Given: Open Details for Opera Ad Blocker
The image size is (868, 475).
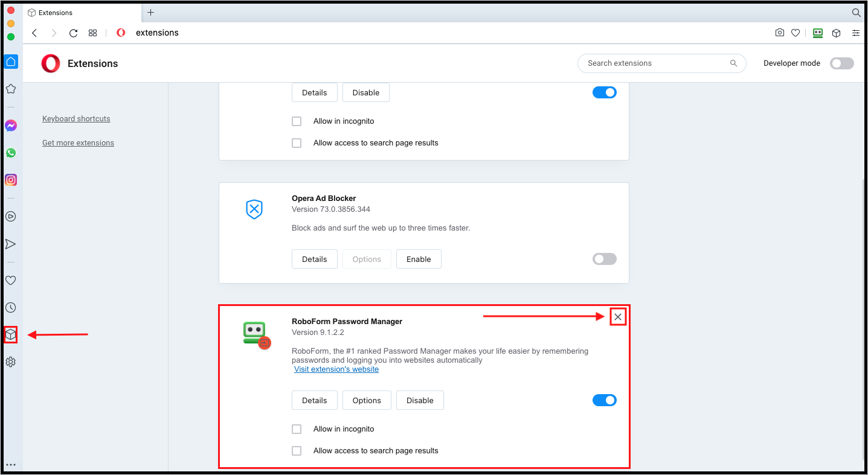Looking at the screenshot, I should (x=315, y=259).
